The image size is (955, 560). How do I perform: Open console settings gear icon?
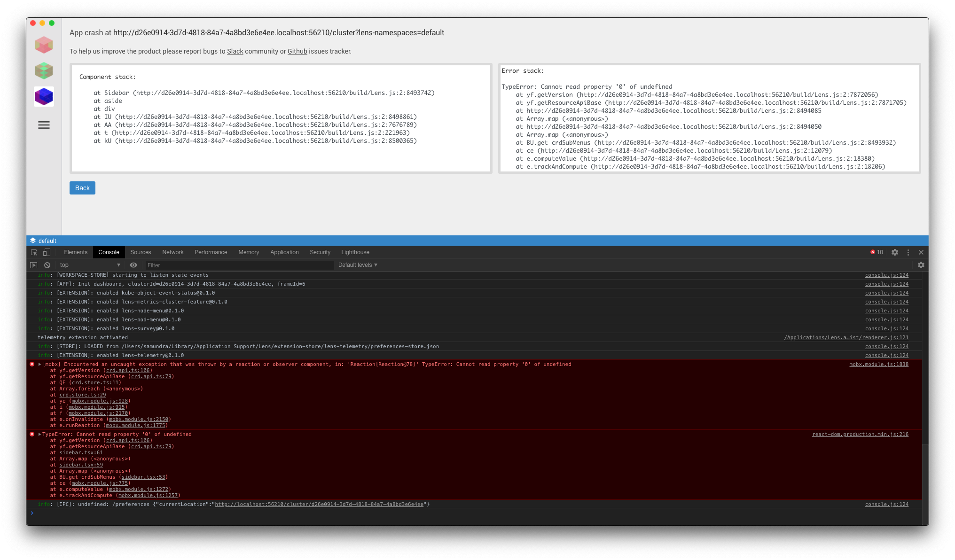921,265
